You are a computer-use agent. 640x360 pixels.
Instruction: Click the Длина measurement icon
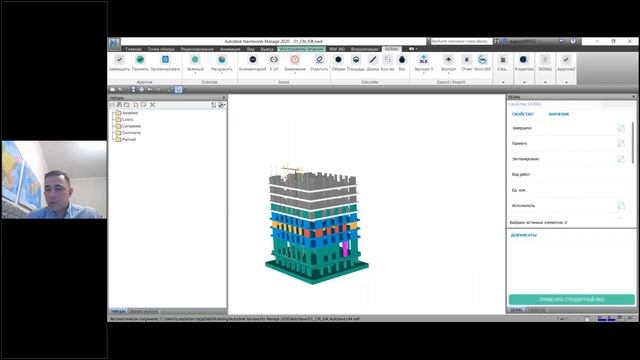[x=373, y=60]
